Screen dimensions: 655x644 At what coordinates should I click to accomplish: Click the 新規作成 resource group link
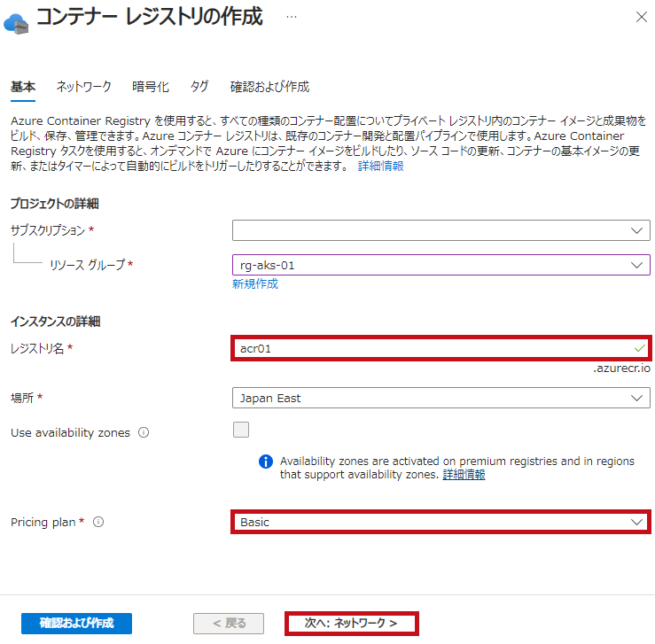254,283
